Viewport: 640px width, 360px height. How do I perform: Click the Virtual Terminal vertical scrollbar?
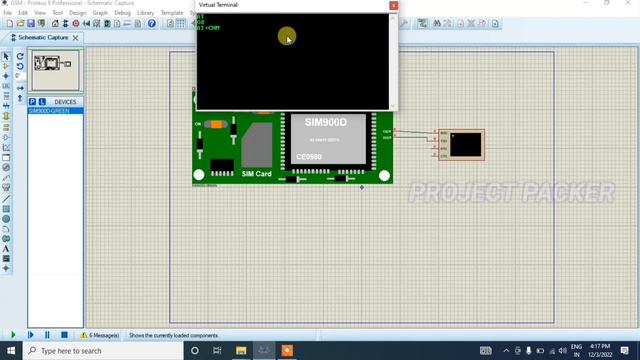coord(393,62)
